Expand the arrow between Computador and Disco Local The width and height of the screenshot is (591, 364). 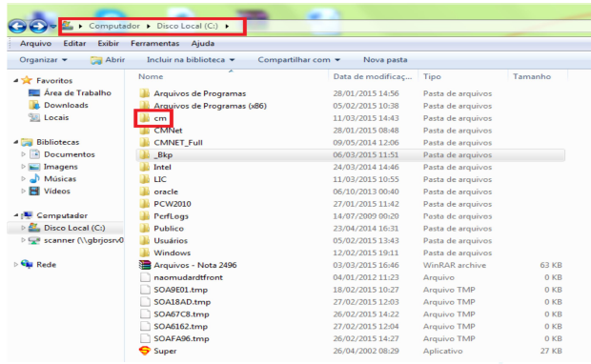point(148,26)
